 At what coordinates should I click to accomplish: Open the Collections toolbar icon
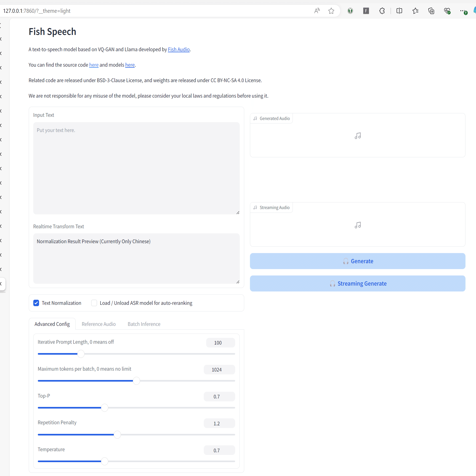pyautogui.click(x=431, y=11)
